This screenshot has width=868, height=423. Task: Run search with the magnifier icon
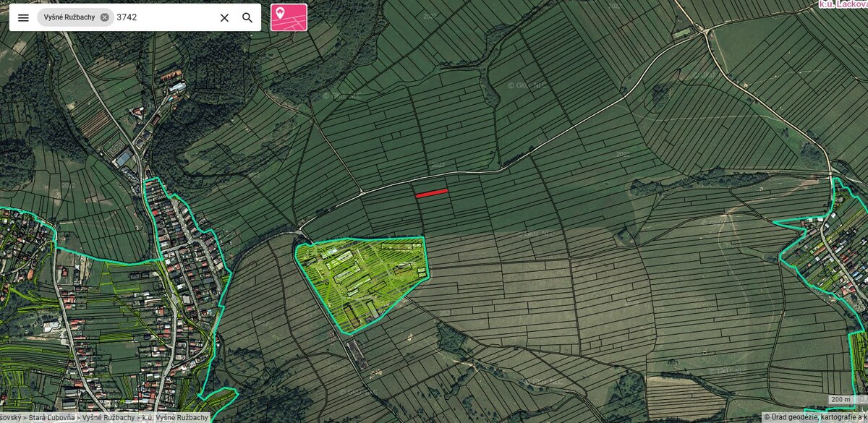(x=247, y=17)
